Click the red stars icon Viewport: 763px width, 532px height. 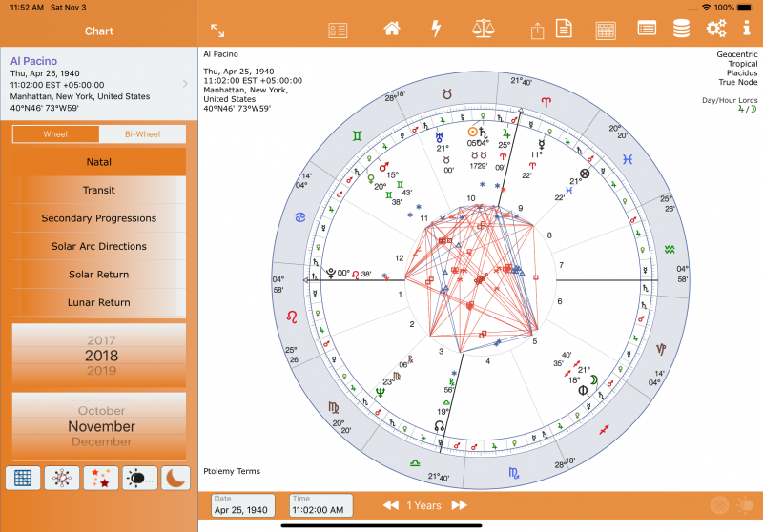[x=100, y=478]
